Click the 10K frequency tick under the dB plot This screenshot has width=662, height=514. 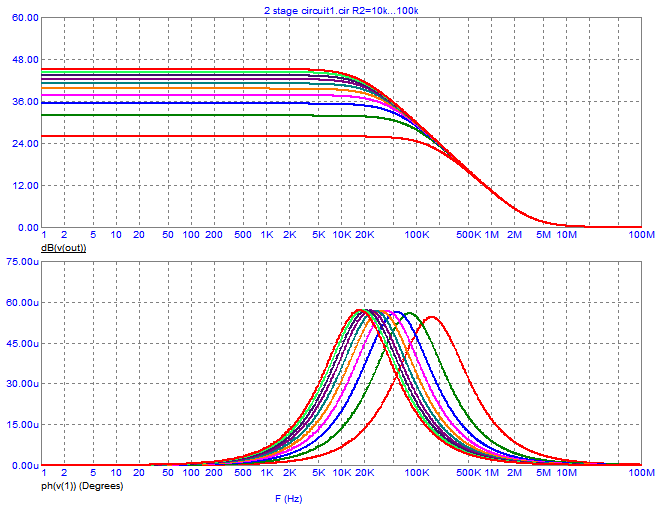tap(342, 235)
